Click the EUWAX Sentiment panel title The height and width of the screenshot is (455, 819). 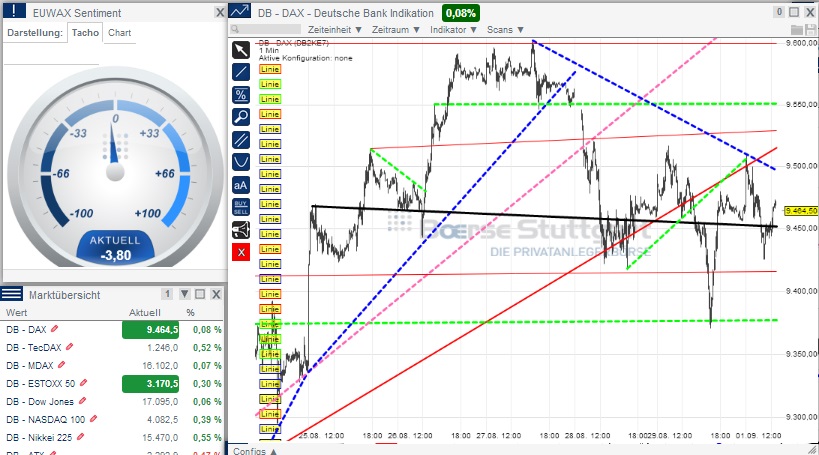pos(77,13)
